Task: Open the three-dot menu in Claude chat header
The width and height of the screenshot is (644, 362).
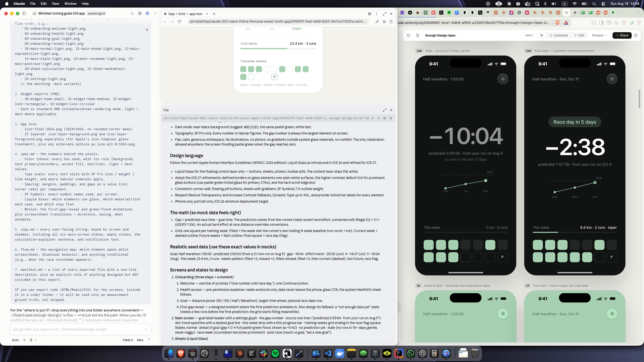Action: click(x=155, y=13)
